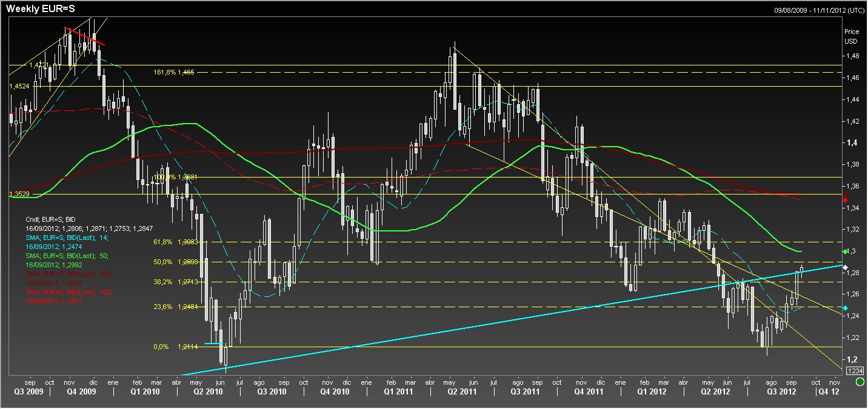
Task: Select Q4 12 on the time axis
Action: coord(827,392)
